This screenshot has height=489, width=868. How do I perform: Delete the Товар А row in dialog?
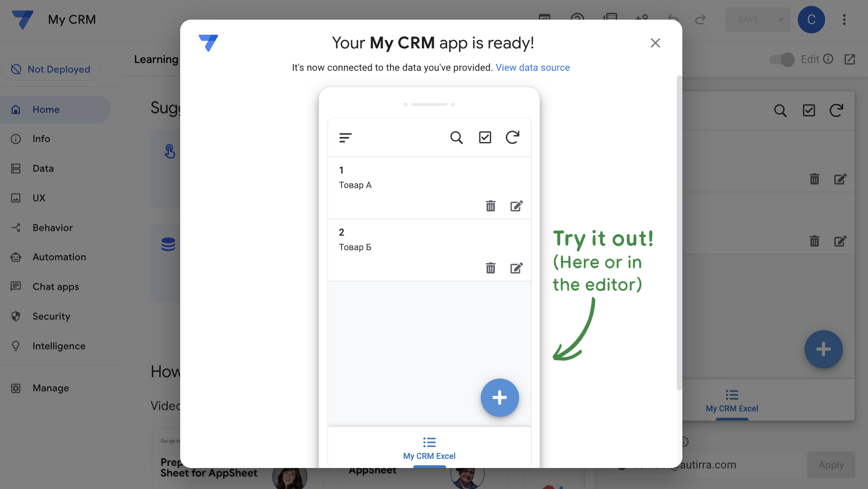[490, 206]
